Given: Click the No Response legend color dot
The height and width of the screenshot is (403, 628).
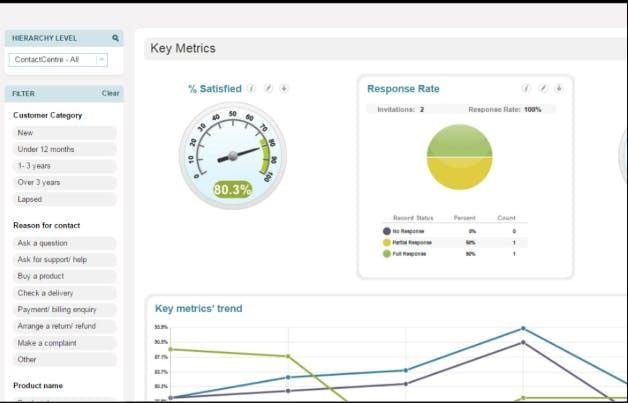Looking at the screenshot, I should [386, 231].
